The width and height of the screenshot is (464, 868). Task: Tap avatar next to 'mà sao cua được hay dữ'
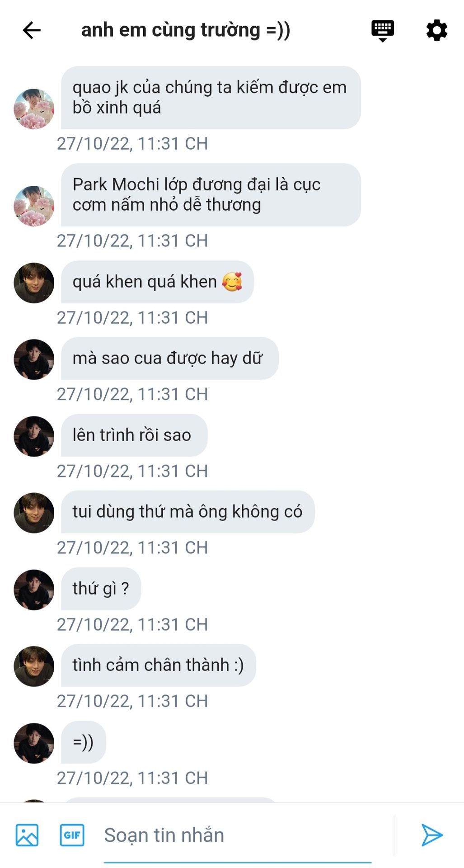pos(34,359)
